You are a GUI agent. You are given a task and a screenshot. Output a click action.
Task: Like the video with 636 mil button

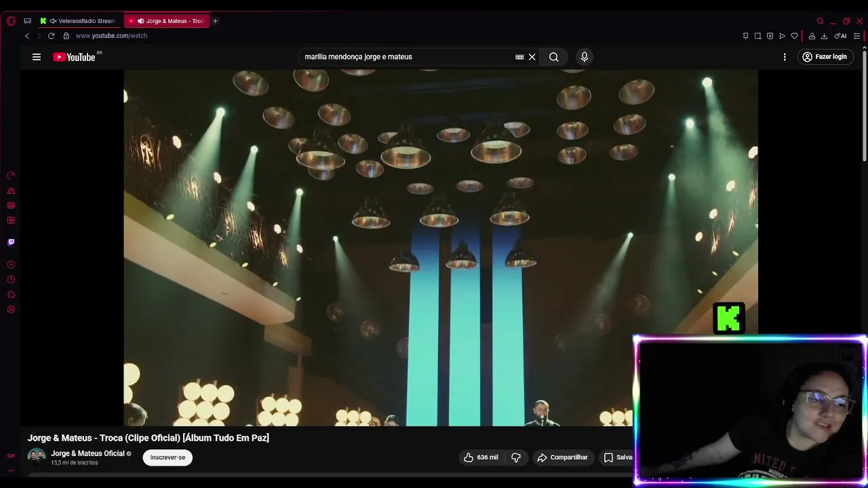[481, 457]
